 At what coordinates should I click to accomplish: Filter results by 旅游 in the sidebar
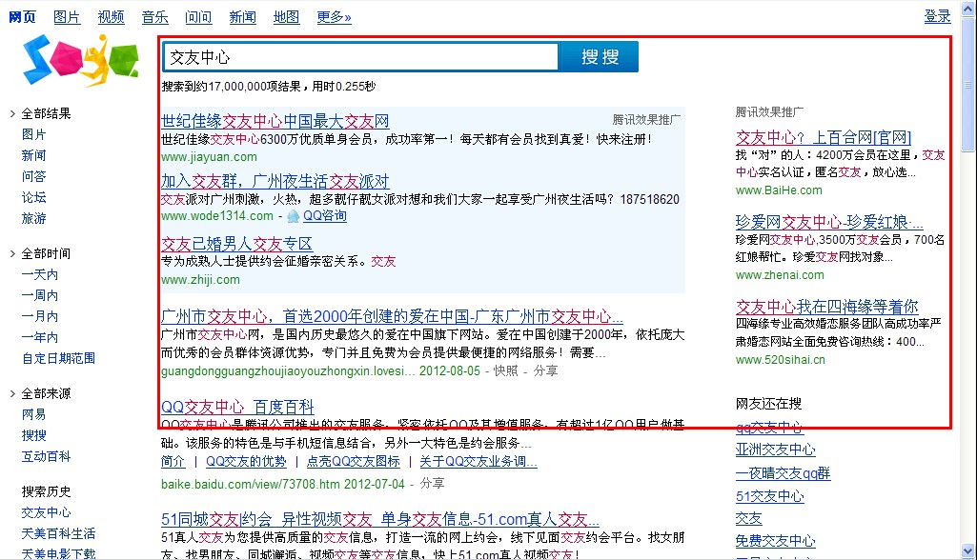pyautogui.click(x=33, y=219)
